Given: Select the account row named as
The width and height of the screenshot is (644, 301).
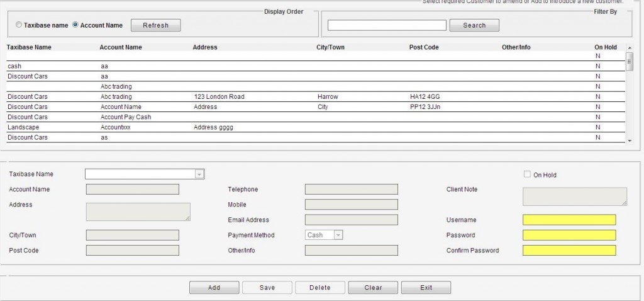Looking at the screenshot, I should click(316, 138).
